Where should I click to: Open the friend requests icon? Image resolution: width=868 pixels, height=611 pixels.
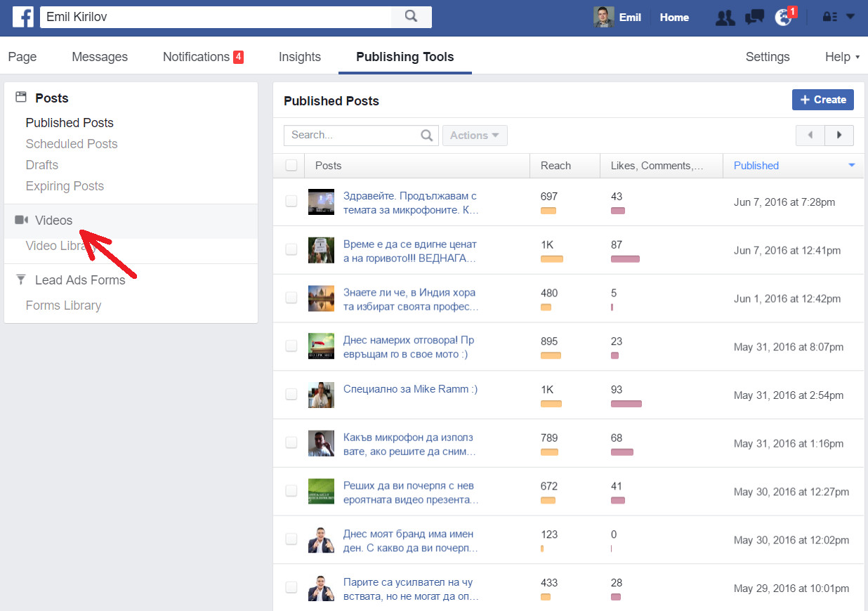pyautogui.click(x=725, y=18)
